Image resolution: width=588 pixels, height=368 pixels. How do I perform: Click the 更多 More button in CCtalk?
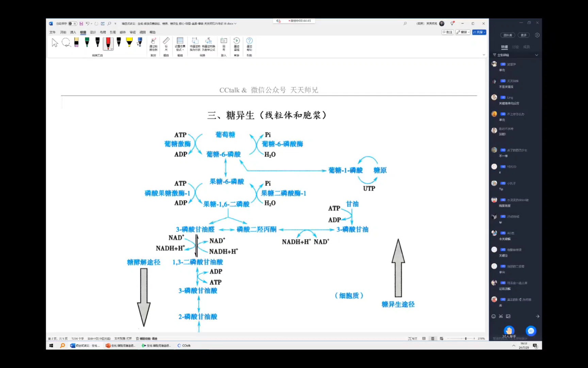pyautogui.click(x=524, y=35)
